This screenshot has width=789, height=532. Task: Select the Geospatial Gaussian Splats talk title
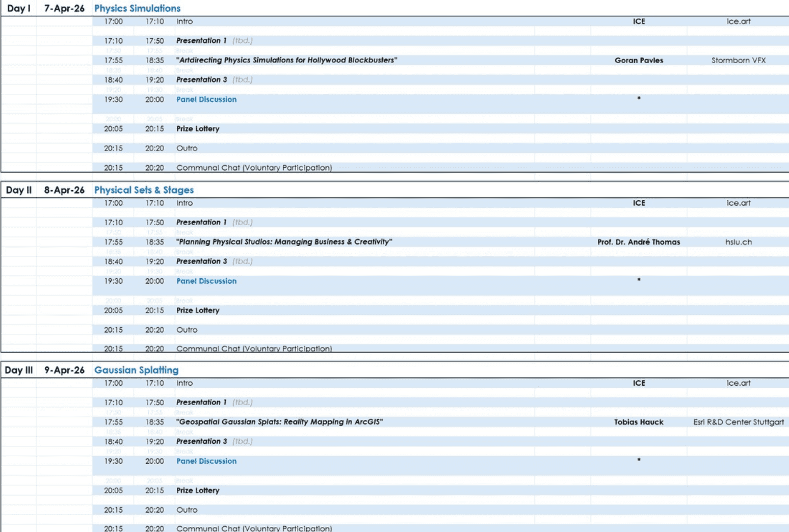[x=280, y=422]
